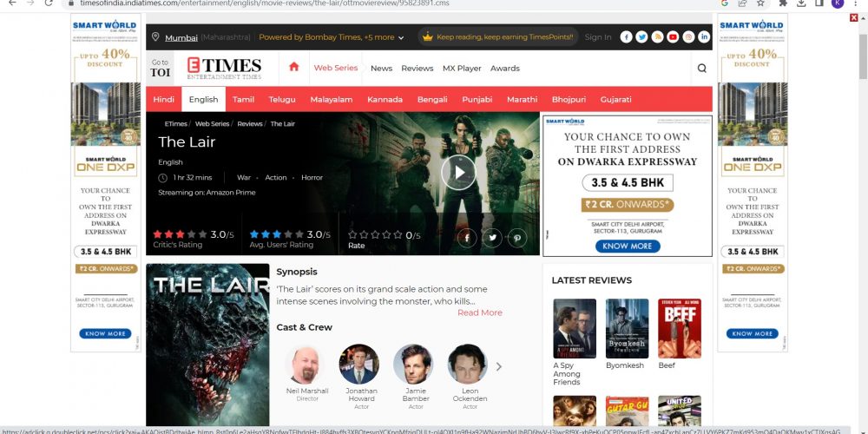Click the runtime clock icon
The image size is (868, 434).
tap(162, 178)
